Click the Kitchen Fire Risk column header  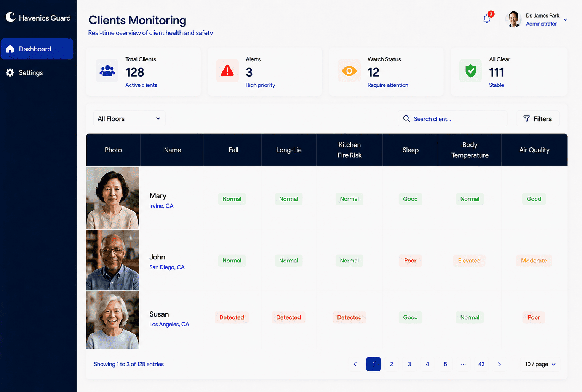click(349, 150)
